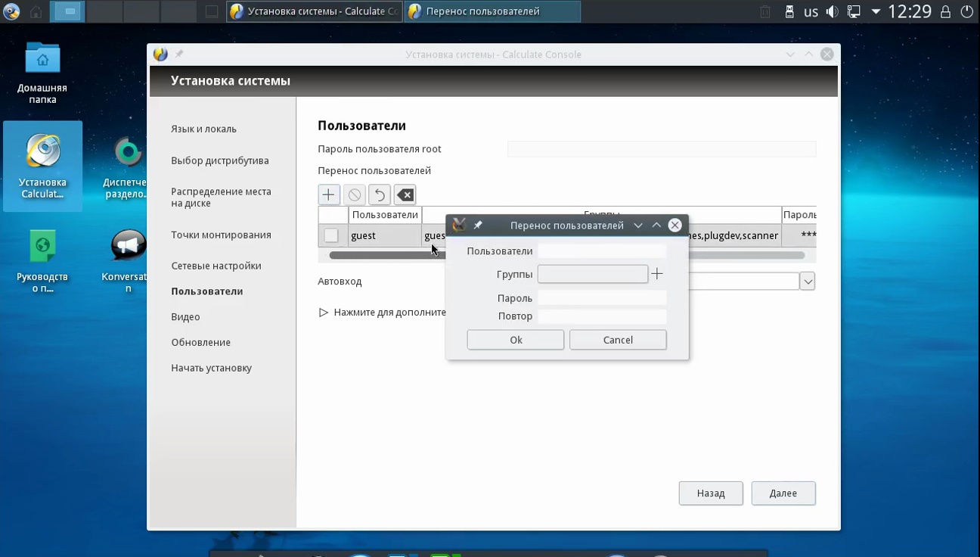Go to Начать установку step
This screenshot has height=557, width=980.
point(212,369)
